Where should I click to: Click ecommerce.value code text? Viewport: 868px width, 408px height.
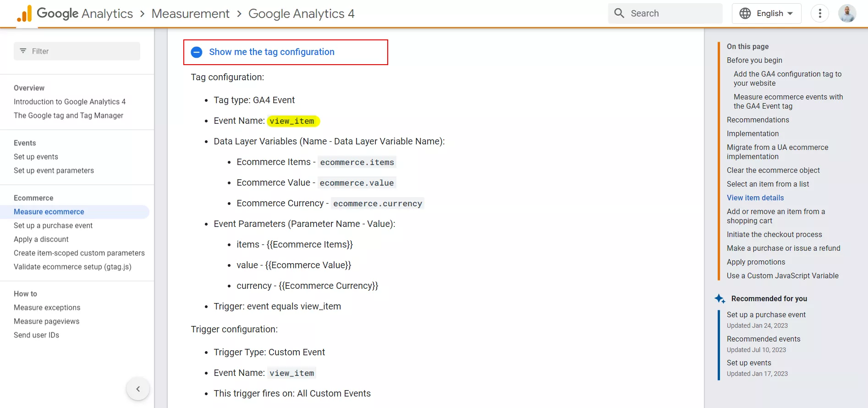pyautogui.click(x=357, y=183)
